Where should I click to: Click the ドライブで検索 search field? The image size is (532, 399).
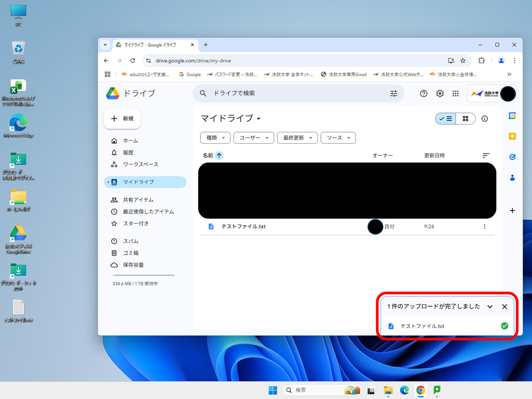pos(296,94)
